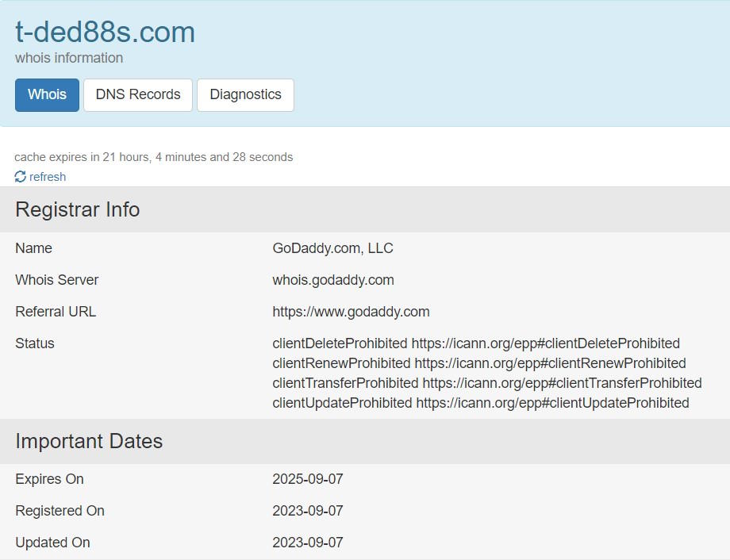Select the domain title t-ded88s.com

[x=105, y=32]
